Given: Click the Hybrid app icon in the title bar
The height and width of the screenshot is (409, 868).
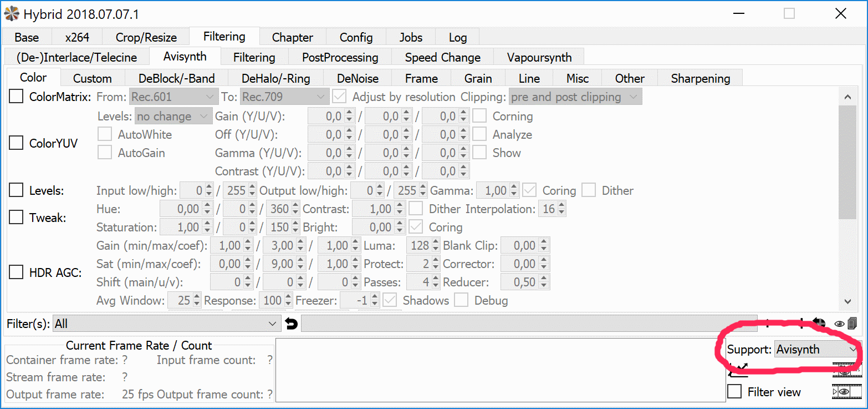Looking at the screenshot, I should click(11, 13).
